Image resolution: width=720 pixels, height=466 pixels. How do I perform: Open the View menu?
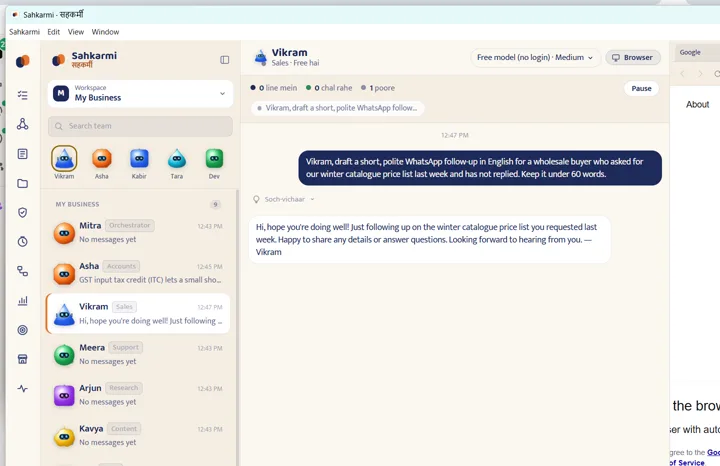[x=76, y=32]
